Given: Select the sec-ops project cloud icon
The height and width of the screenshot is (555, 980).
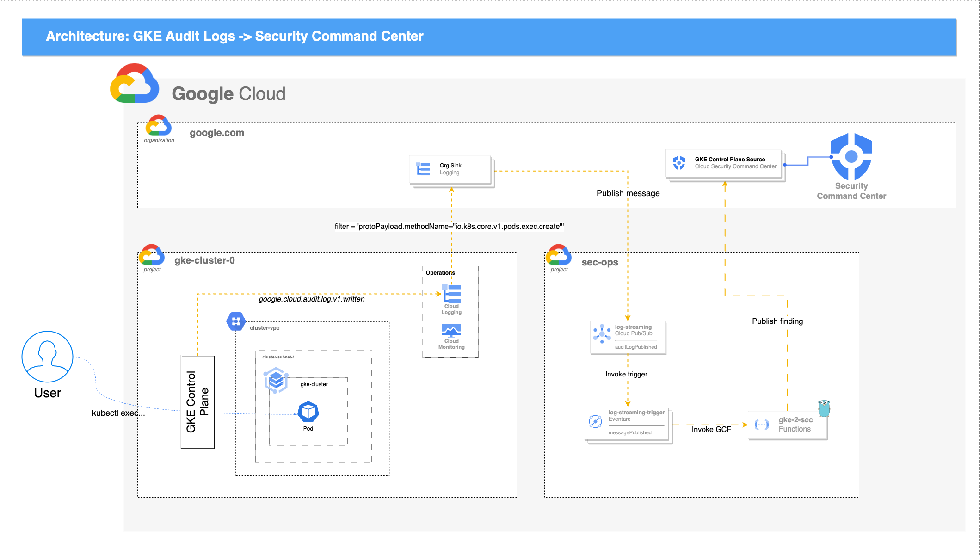Looking at the screenshot, I should click(558, 255).
